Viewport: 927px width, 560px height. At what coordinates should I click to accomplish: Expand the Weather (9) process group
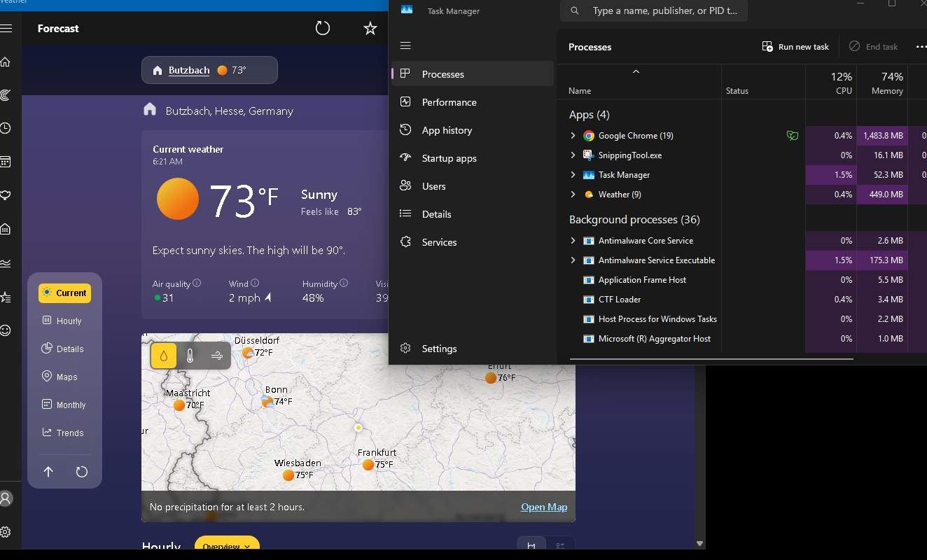(573, 195)
